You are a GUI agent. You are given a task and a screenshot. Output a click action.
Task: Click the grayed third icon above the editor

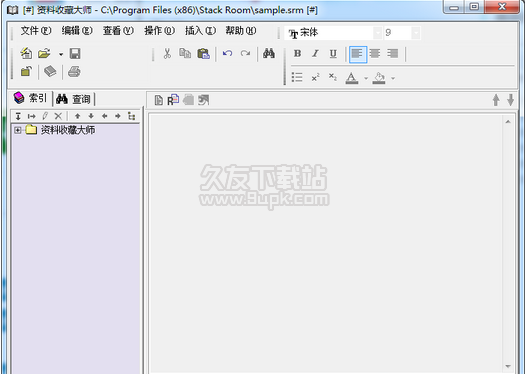(x=189, y=100)
